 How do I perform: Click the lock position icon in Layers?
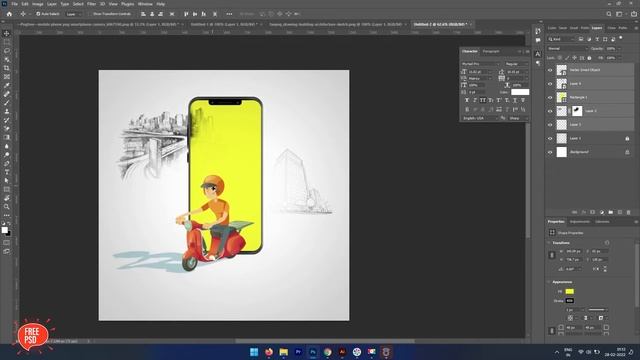pos(574,58)
